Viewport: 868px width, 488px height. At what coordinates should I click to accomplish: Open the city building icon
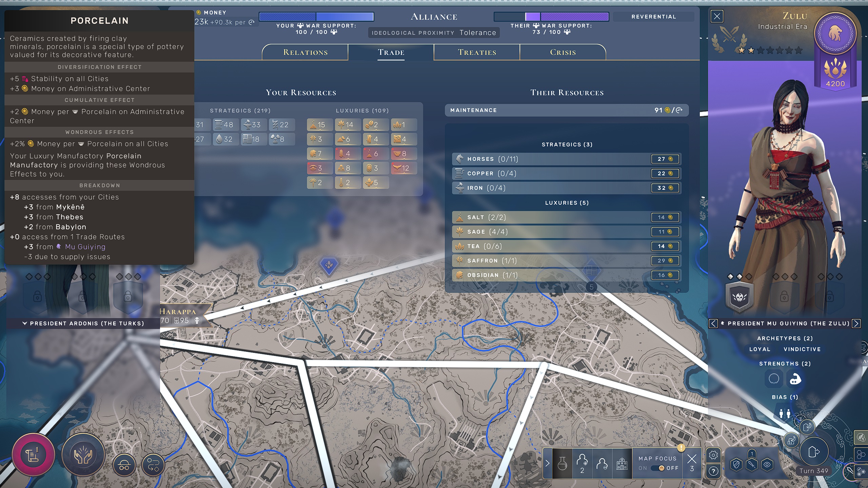point(622,463)
